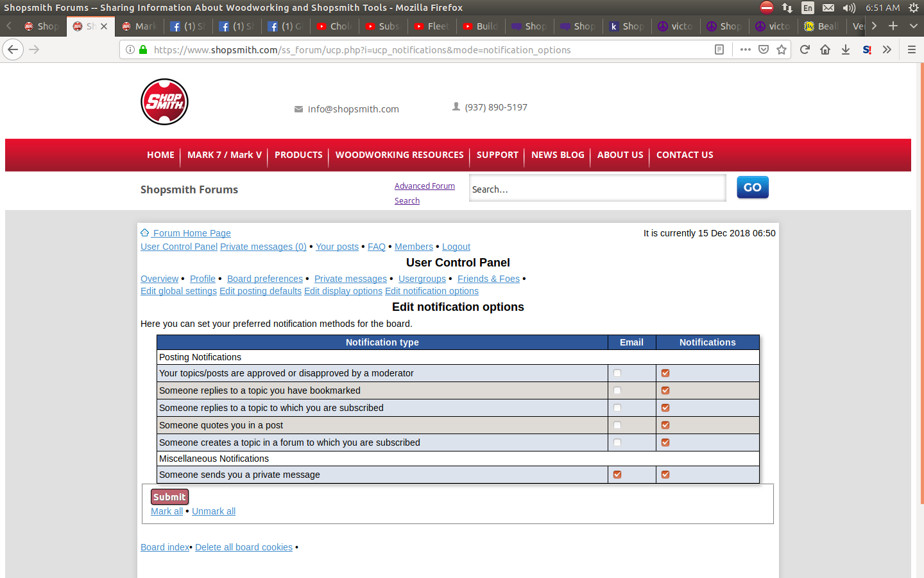Click Delete all board cookies link
This screenshot has width=924, height=578.
[244, 547]
